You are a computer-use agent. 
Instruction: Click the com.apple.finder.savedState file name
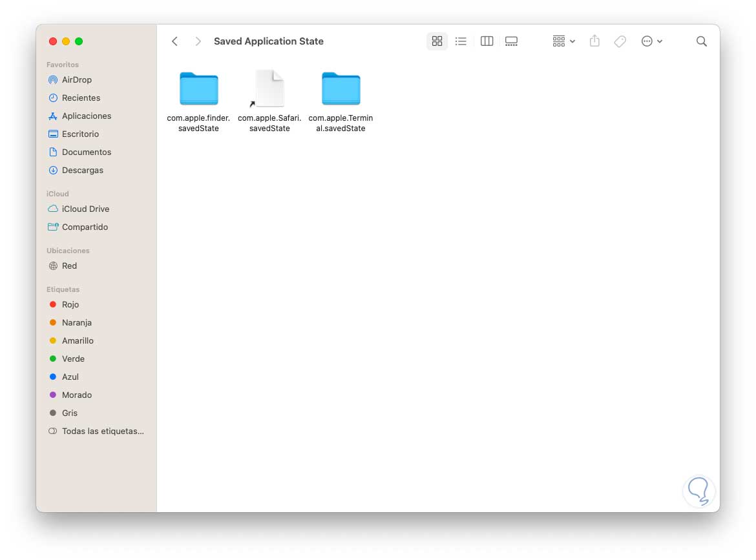click(198, 123)
